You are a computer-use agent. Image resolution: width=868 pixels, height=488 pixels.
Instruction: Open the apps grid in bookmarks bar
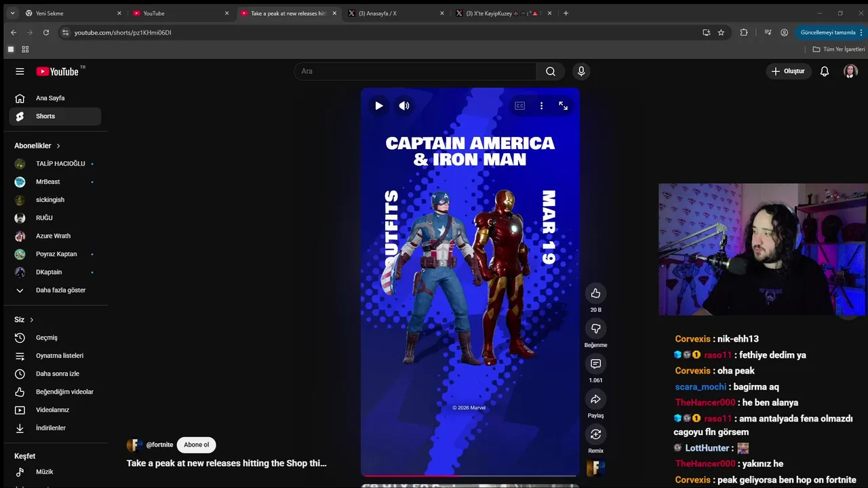coord(26,49)
